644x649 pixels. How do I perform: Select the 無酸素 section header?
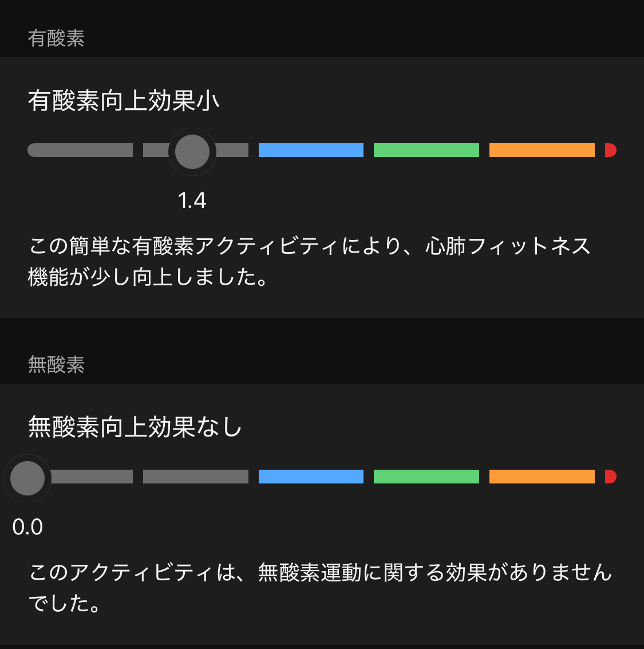click(56, 365)
